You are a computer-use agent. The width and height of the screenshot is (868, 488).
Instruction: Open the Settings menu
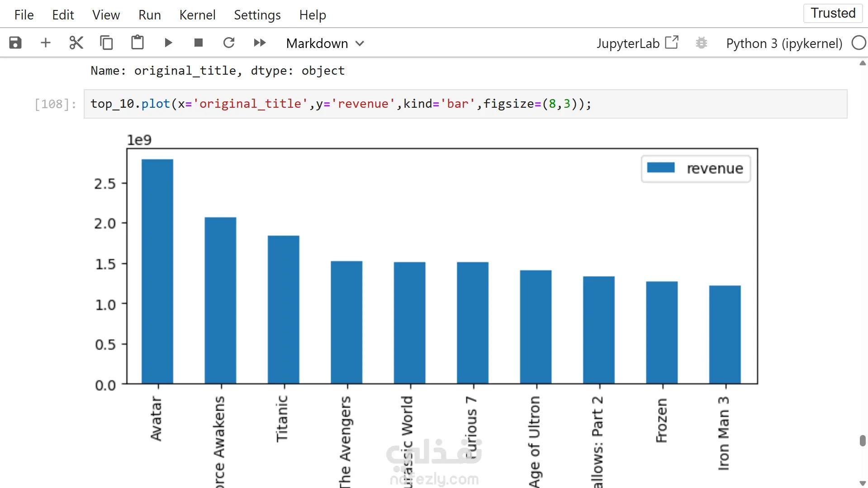[x=257, y=15]
